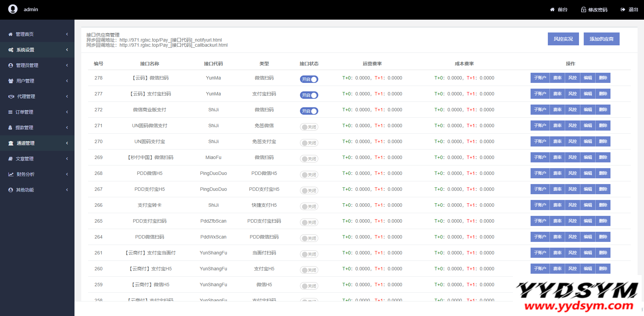
Task: Click 编辑 for the 支付宝转卡 row
Action: [587, 205]
